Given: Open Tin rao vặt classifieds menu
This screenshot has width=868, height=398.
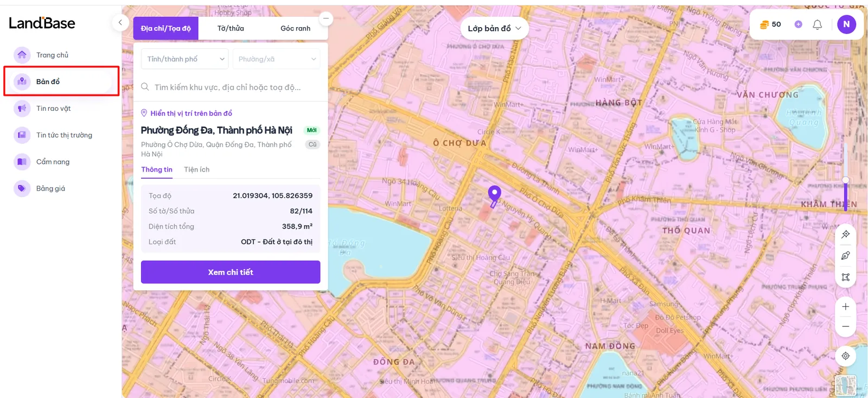Looking at the screenshot, I should (53, 108).
